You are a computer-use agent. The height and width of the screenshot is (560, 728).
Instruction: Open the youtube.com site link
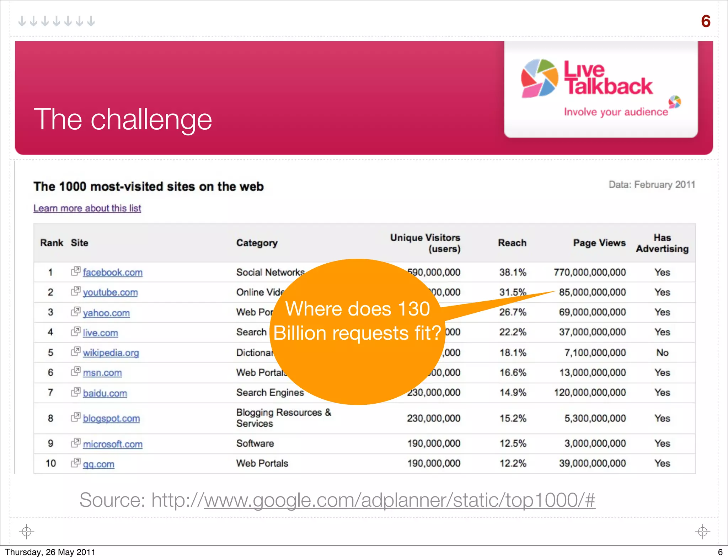click(110, 292)
